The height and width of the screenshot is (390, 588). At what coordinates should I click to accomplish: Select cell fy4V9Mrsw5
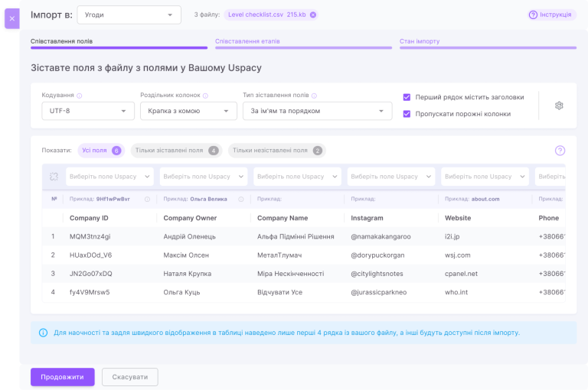90,292
